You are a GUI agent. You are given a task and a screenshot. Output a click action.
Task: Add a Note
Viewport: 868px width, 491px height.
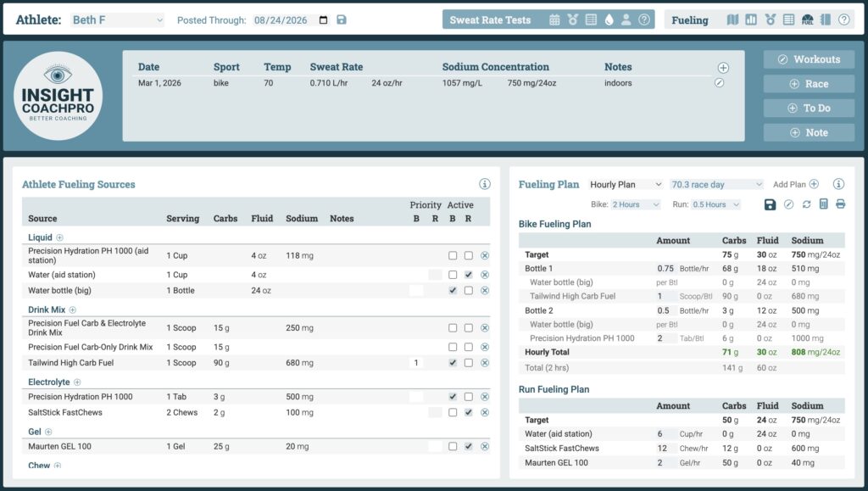[x=809, y=132]
